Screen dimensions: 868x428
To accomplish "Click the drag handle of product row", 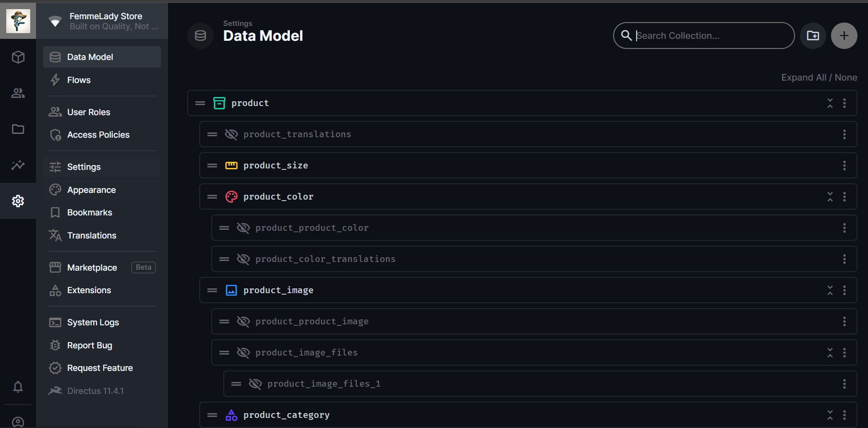I will click(200, 103).
